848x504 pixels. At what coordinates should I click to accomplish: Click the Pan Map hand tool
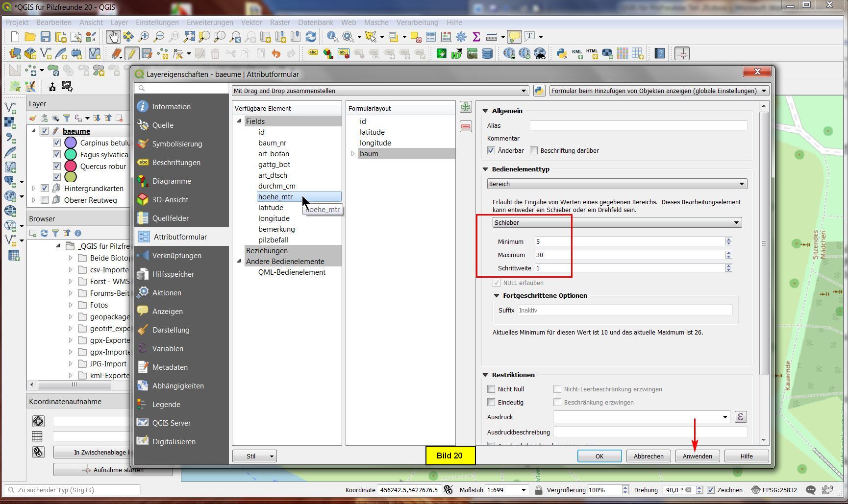[113, 37]
